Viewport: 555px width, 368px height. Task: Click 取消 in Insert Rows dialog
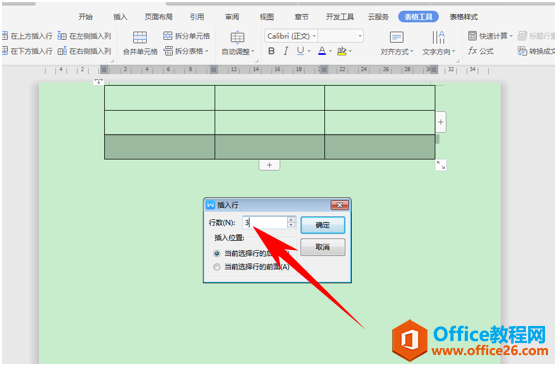[322, 247]
